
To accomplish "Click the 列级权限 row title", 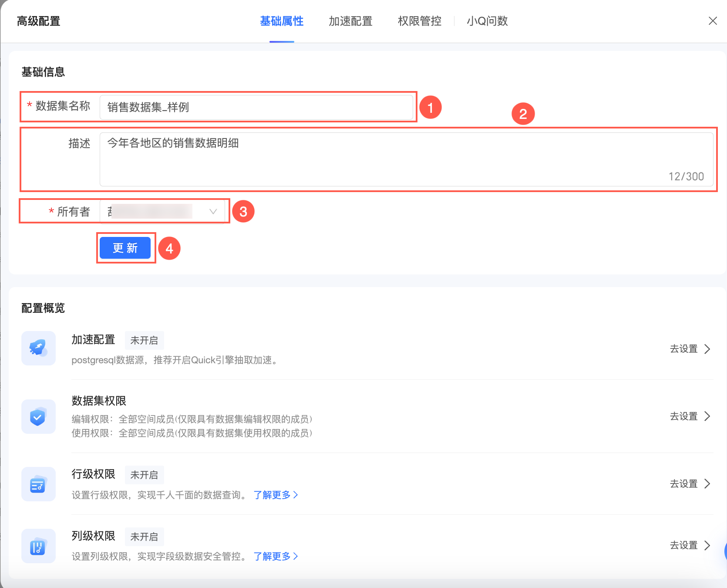I will tap(93, 536).
